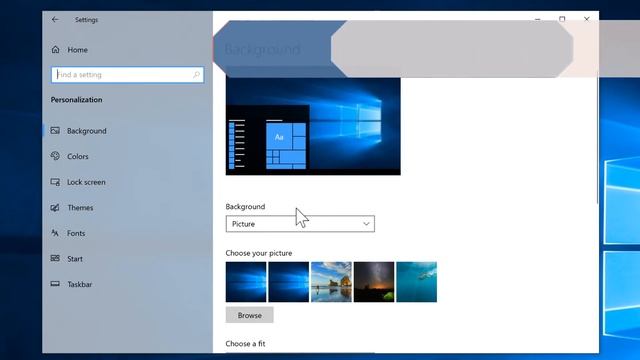
Task: Maximize the Settings window
Action: [x=562, y=19]
